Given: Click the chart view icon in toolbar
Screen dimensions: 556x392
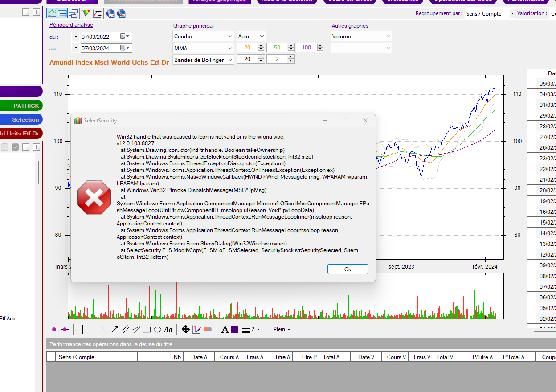Looking at the screenshot, I should point(52,13).
